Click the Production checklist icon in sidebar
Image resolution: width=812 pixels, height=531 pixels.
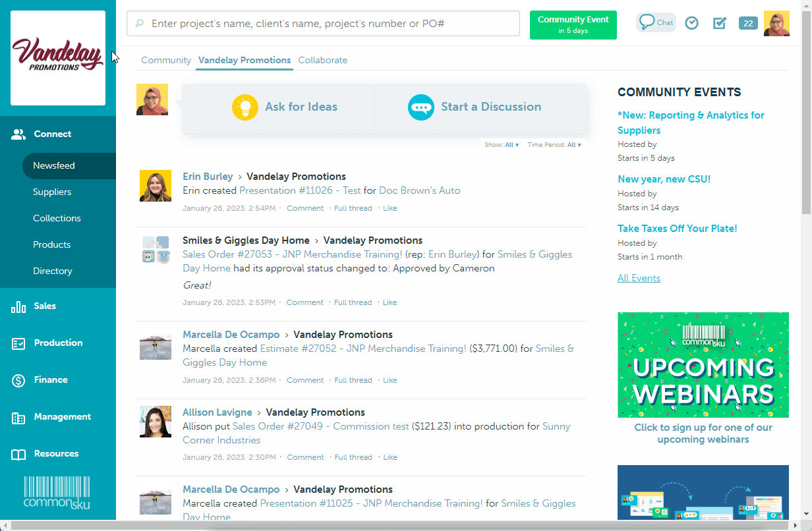tap(18, 343)
